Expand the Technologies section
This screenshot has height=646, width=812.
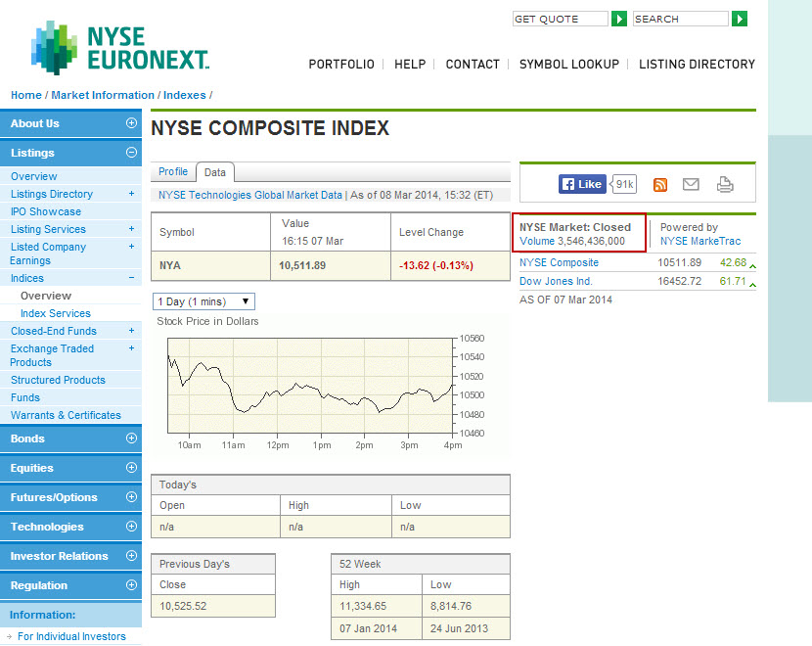131,527
